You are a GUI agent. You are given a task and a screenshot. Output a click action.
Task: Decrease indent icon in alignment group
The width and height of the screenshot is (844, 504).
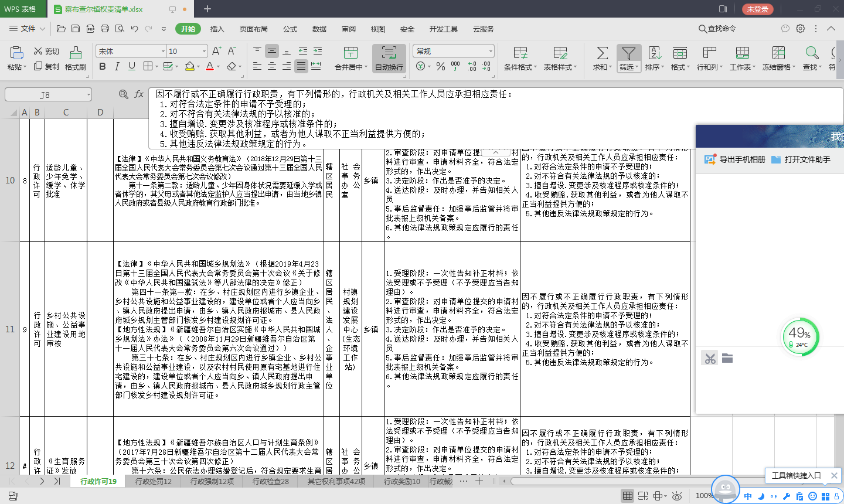[x=303, y=52]
